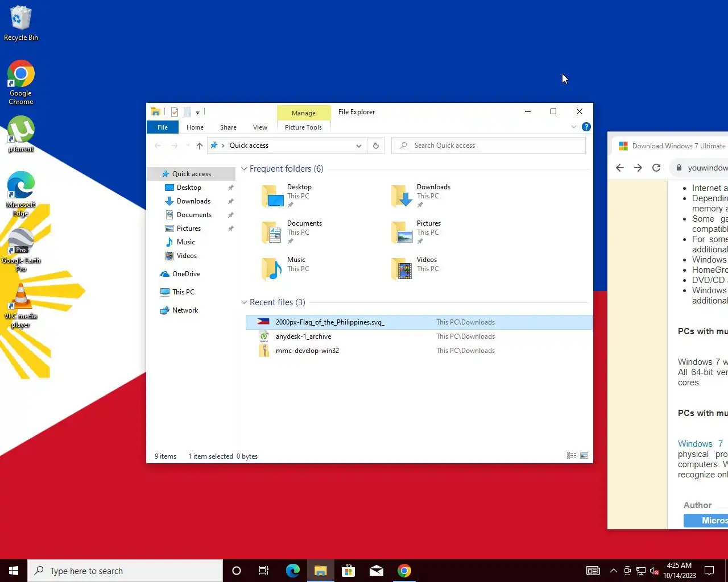
Task: Open address bar history dropdown
Action: pos(359,145)
